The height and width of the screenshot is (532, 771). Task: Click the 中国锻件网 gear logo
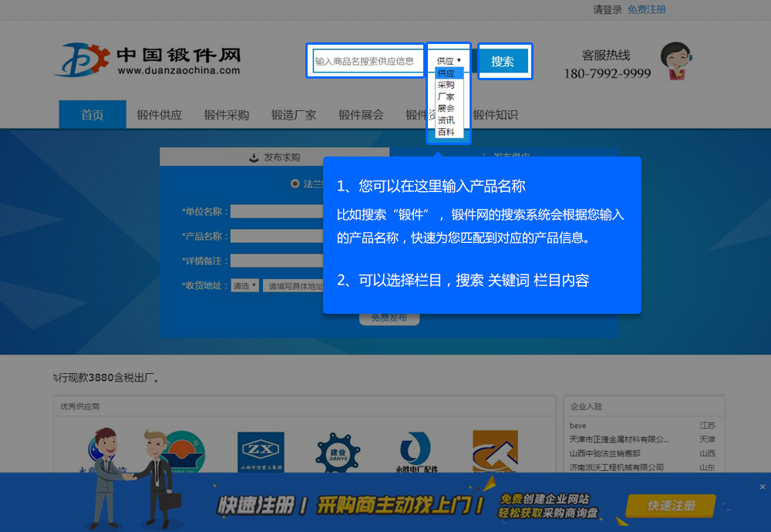click(82, 60)
